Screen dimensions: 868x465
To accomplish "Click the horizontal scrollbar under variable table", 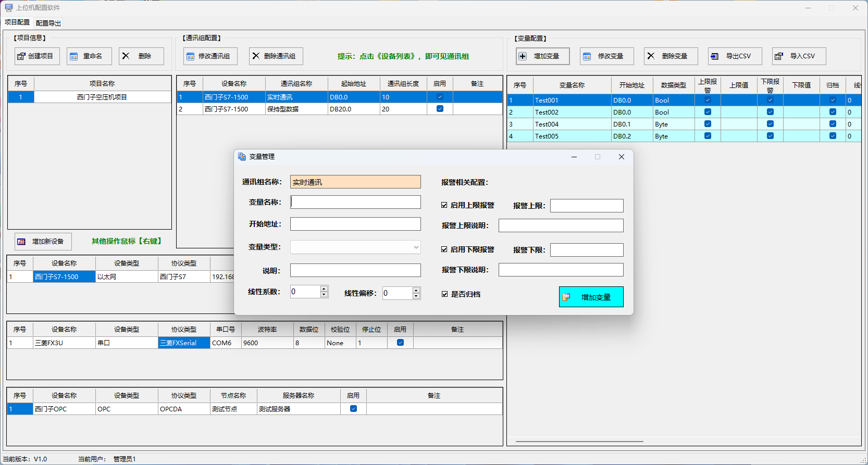I will pos(579,442).
